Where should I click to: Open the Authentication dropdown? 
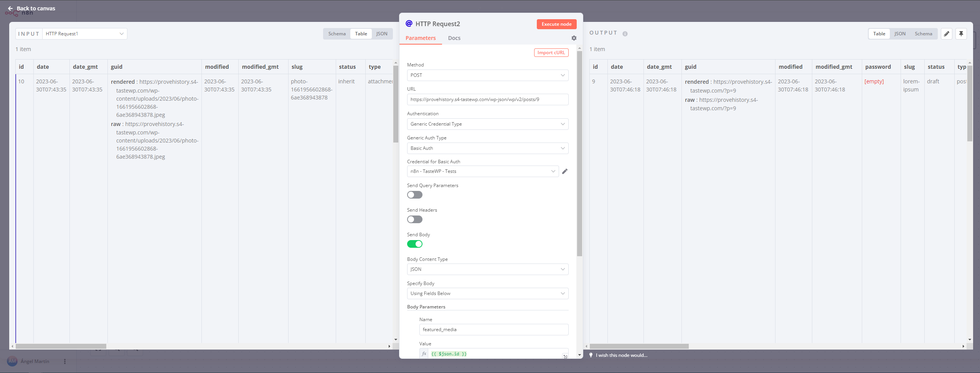pos(487,124)
